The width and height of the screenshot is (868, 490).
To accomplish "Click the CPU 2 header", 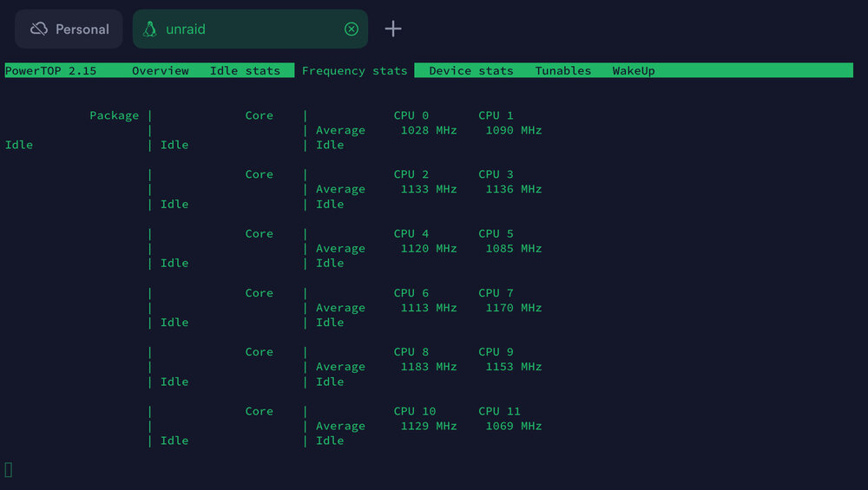I will tap(411, 174).
